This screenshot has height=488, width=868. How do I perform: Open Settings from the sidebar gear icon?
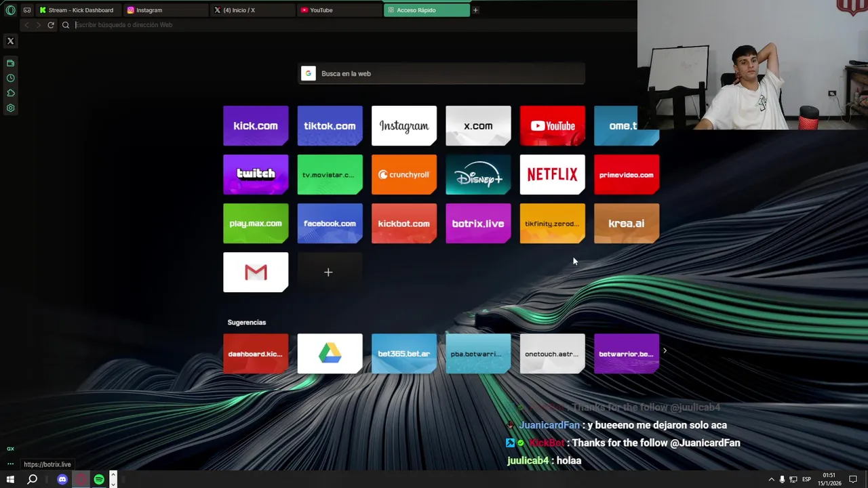[x=10, y=108]
